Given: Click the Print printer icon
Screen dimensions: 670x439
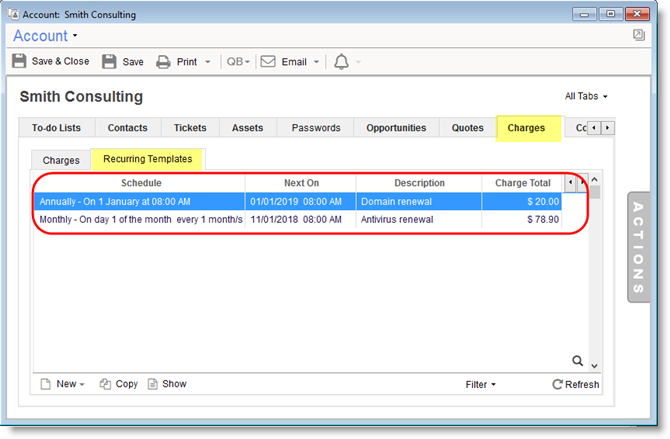Looking at the screenshot, I should point(163,61).
